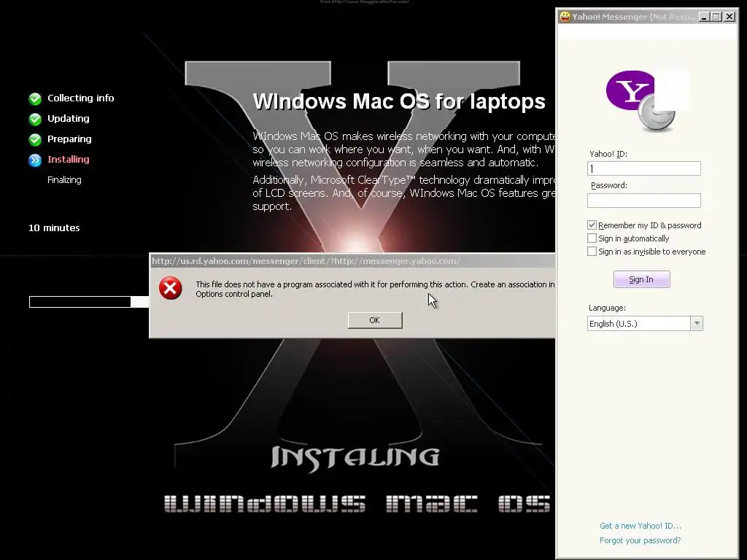Click the gray sleeping smiley face icon

click(657, 114)
